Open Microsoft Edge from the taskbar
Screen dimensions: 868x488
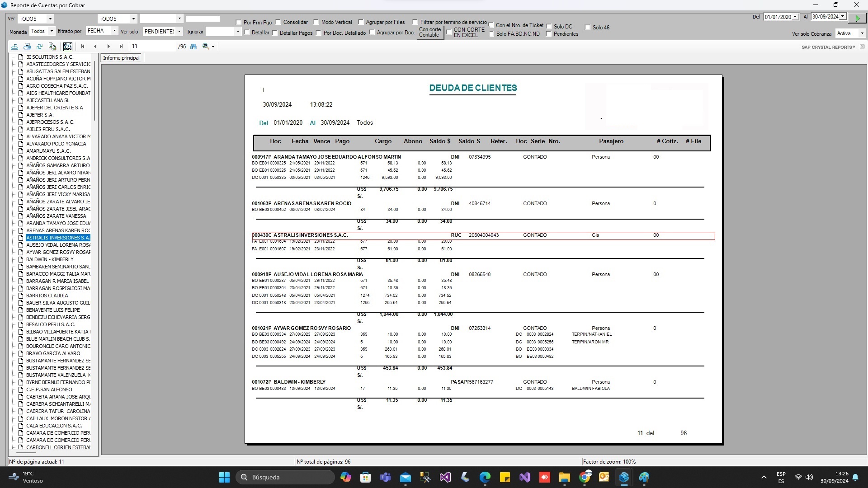[x=485, y=477]
